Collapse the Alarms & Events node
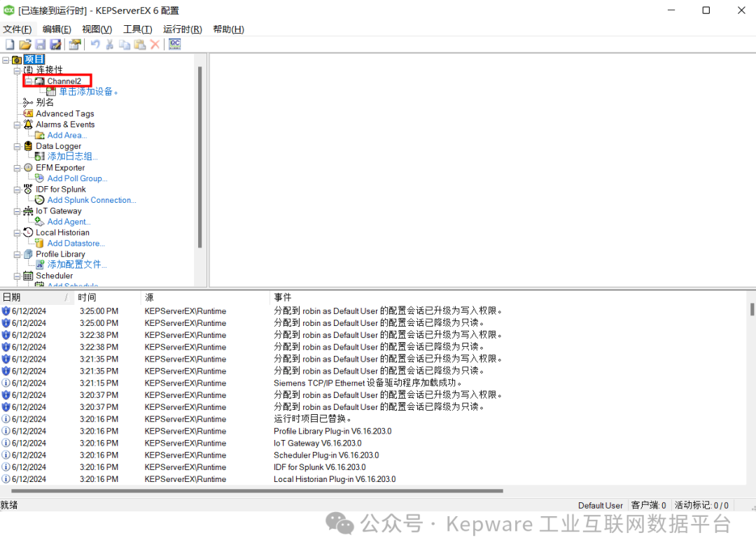This screenshot has width=756, height=554. click(x=17, y=125)
